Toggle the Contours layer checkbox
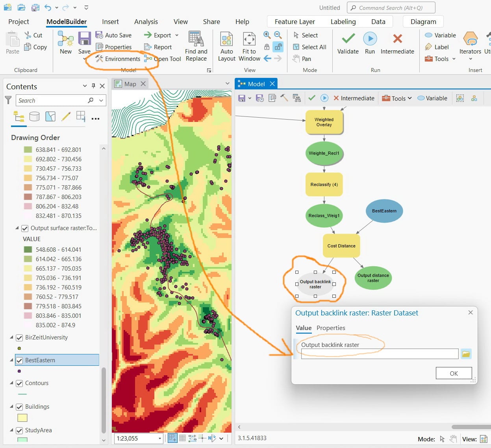The image size is (491, 448). [x=19, y=383]
